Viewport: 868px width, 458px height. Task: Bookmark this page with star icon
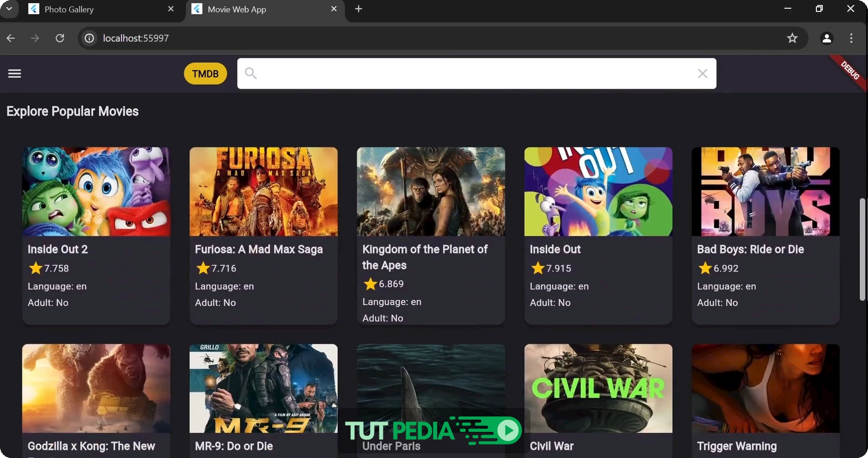[792, 38]
